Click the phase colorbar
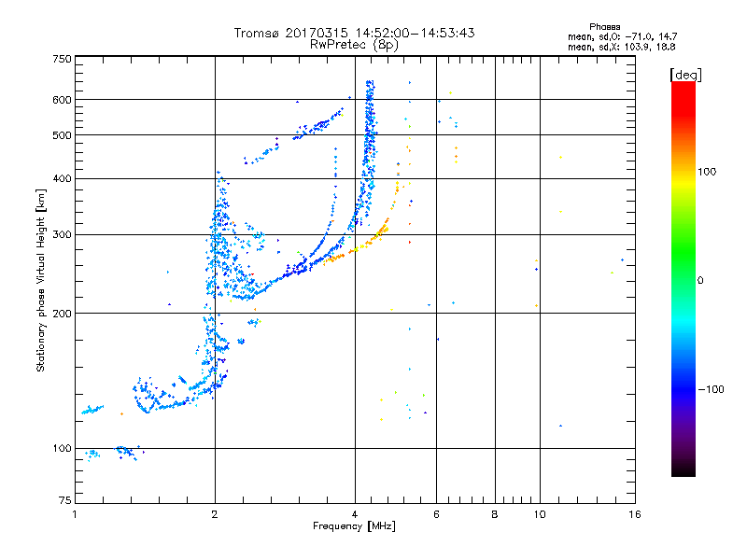 coord(684,278)
